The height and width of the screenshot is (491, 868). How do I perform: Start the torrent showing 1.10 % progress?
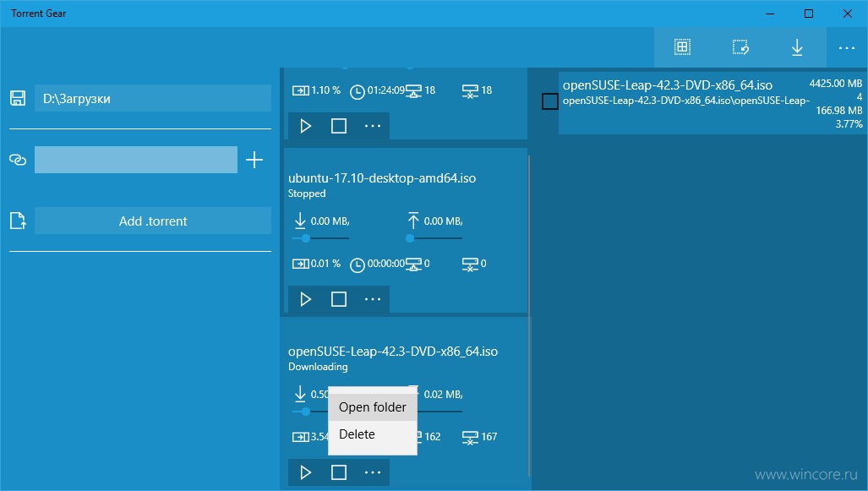point(305,126)
